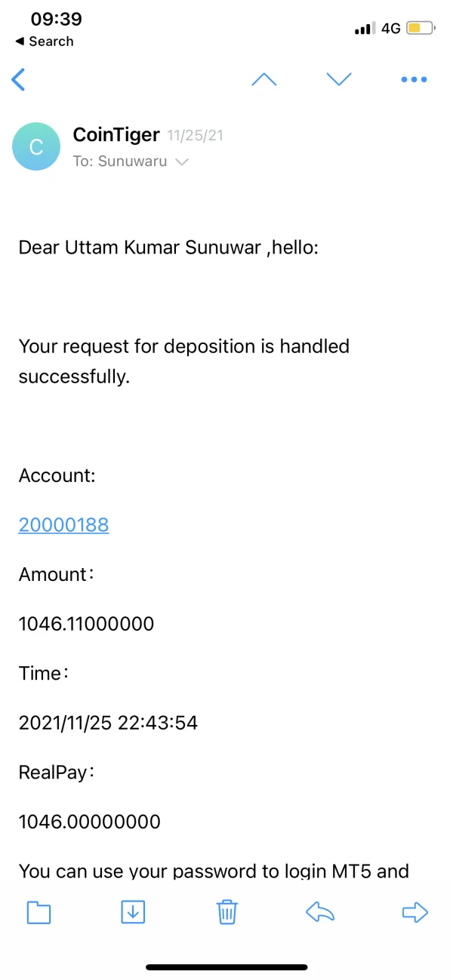The width and height of the screenshot is (453, 980).
Task: Tap the 4G signal indicator
Action: (390, 29)
